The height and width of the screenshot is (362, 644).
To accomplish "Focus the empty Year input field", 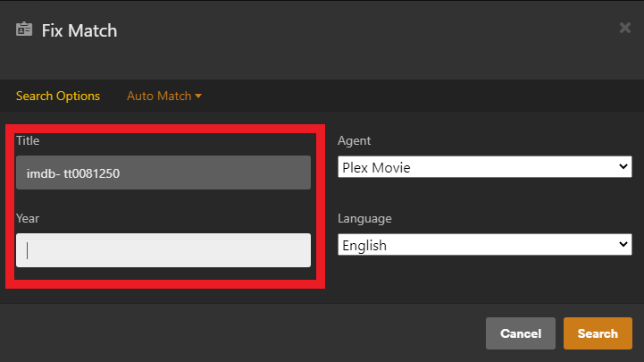I will point(163,250).
